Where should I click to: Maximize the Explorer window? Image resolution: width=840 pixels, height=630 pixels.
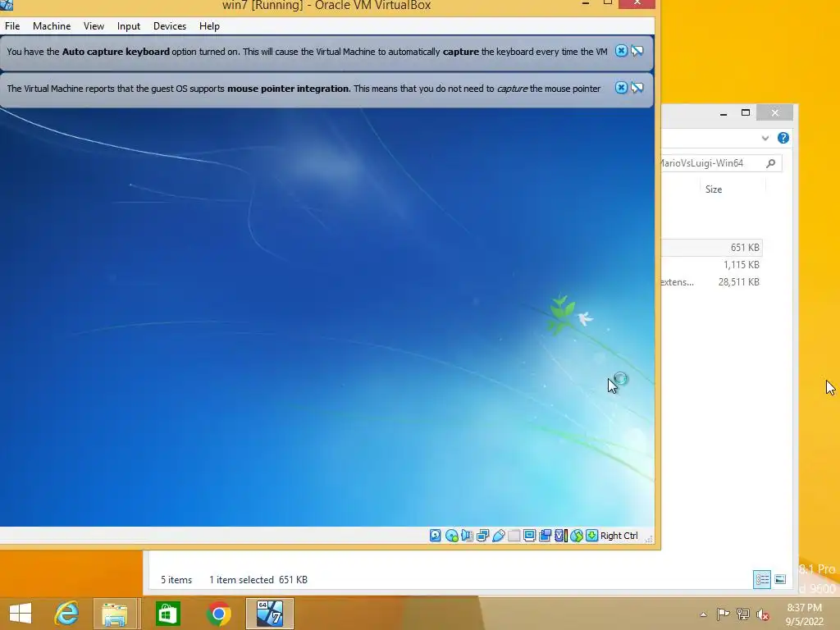745,112
